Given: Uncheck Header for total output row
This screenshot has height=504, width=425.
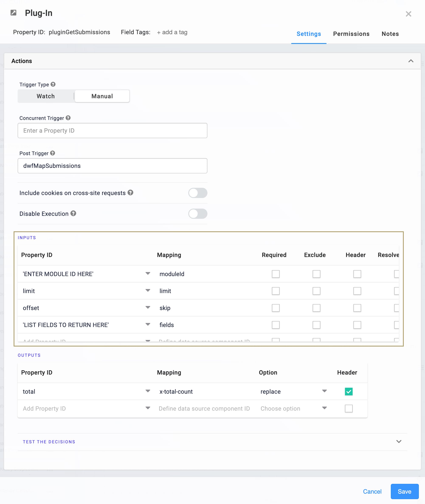Looking at the screenshot, I should [349, 392].
